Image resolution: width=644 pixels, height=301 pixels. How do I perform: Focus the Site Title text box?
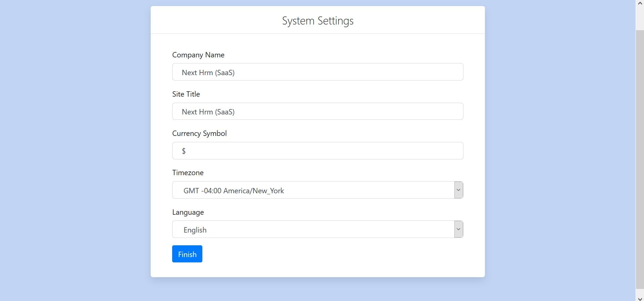317,111
